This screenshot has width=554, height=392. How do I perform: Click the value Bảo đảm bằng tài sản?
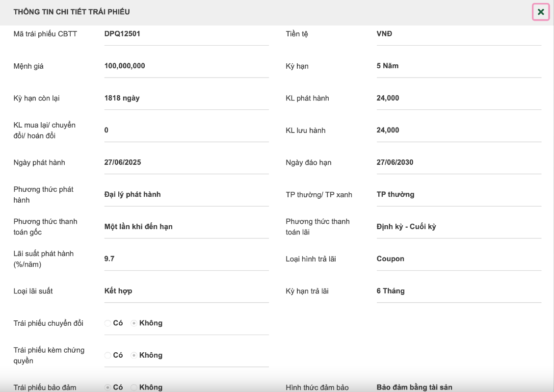[x=415, y=388]
